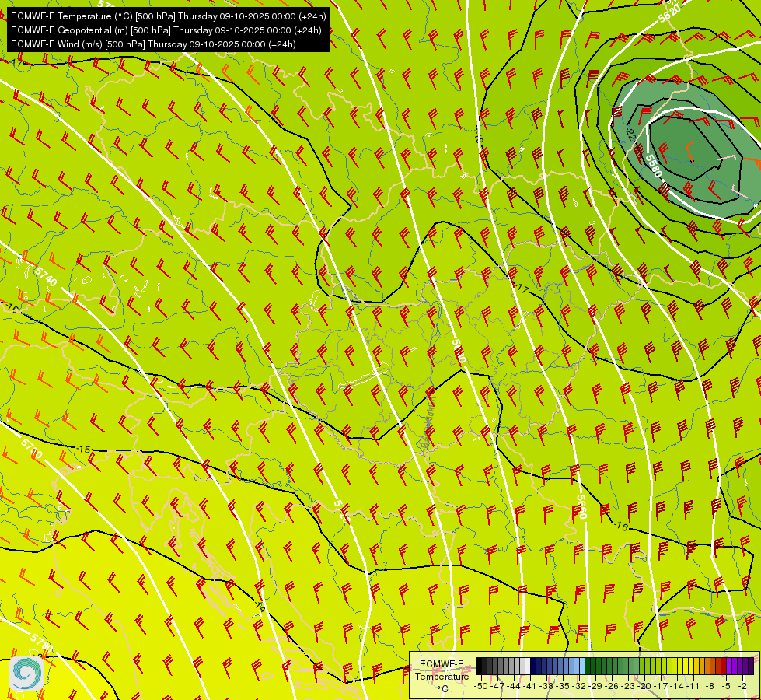Click the 5780 geopotential contour label
This screenshot has height=700, width=761.
[41, 642]
